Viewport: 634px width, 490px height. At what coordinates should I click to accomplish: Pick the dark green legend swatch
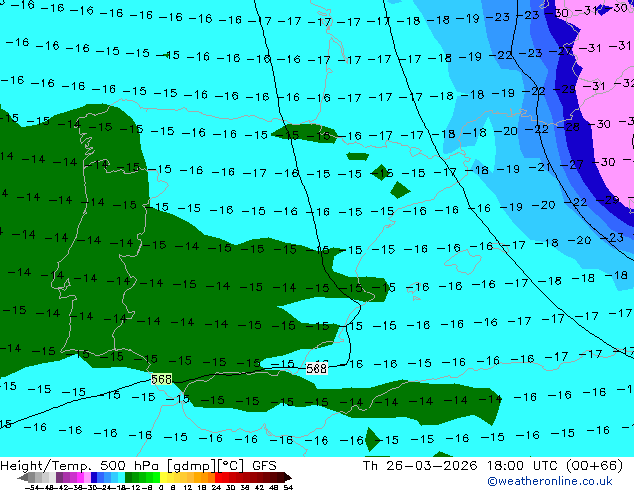pyautogui.click(x=129, y=477)
